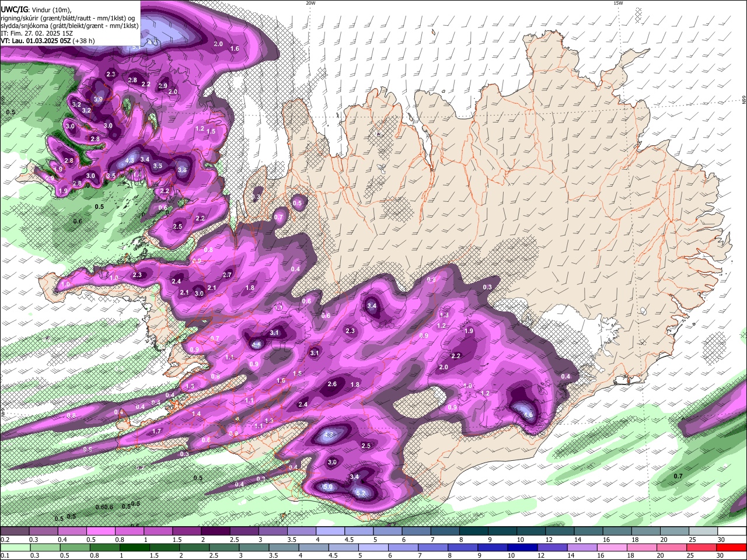Click the palest green 0.1 swatch in rain scale
This screenshot has height=560, width=747.
tap(14, 547)
